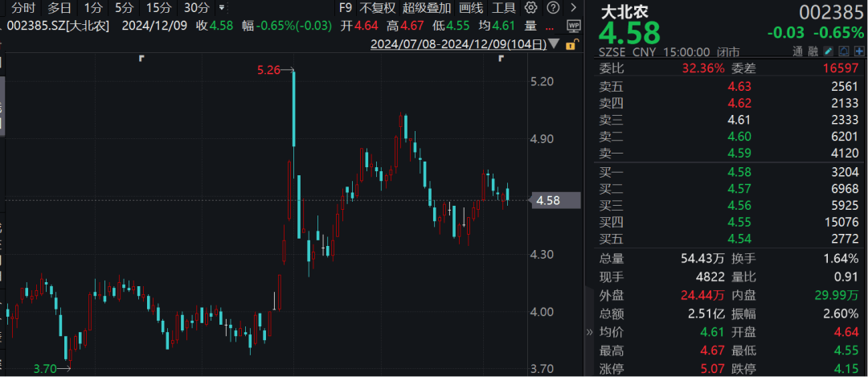Open the 画线 drawing tools
The width and height of the screenshot is (868, 377).
coord(471,8)
